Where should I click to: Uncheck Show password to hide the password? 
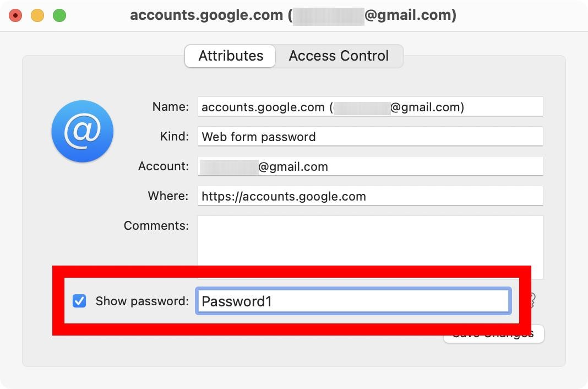coord(80,301)
